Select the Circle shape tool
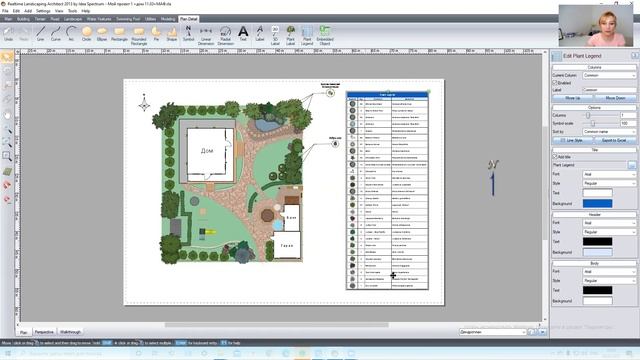 pyautogui.click(x=87, y=33)
